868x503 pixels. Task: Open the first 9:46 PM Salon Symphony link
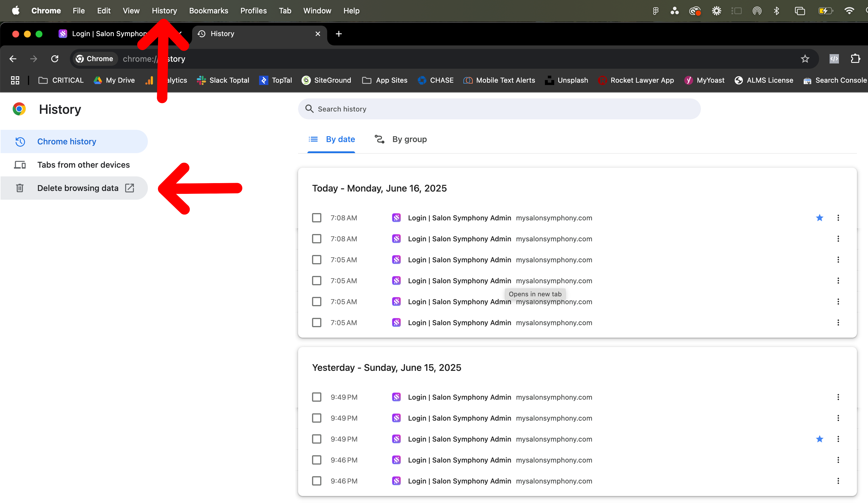pos(460,460)
